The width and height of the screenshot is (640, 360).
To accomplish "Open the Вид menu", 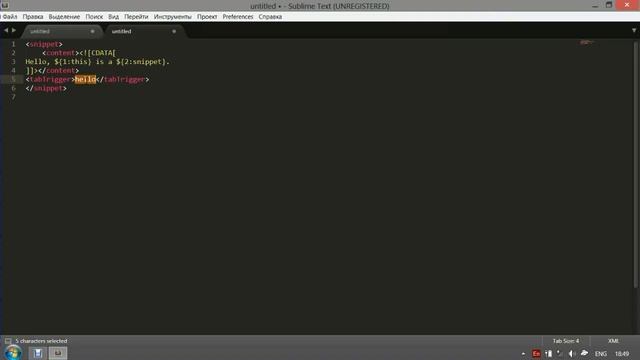I will tap(113, 17).
